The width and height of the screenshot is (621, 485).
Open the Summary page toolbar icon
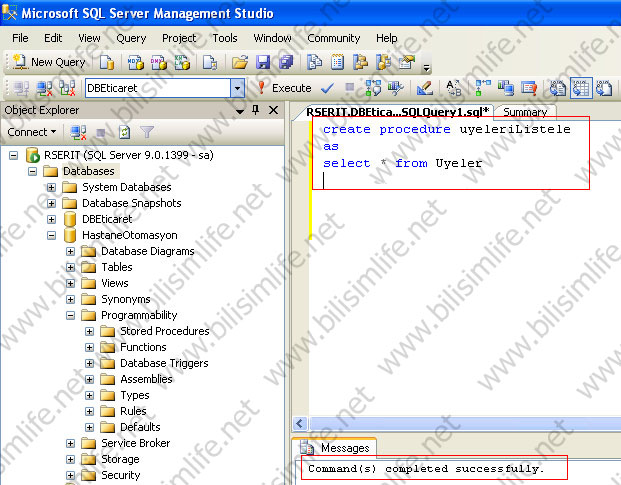(337, 62)
